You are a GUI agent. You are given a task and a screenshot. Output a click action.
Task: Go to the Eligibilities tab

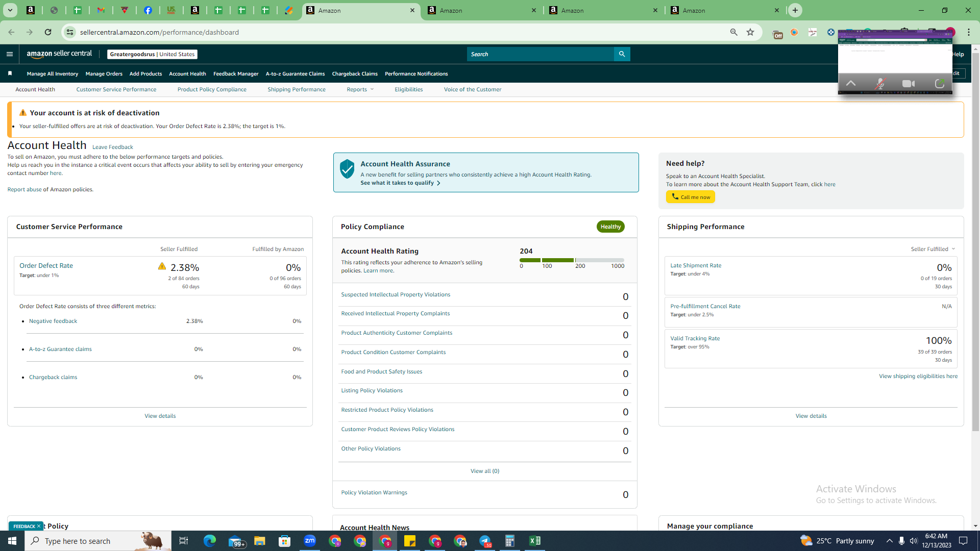(x=408, y=89)
